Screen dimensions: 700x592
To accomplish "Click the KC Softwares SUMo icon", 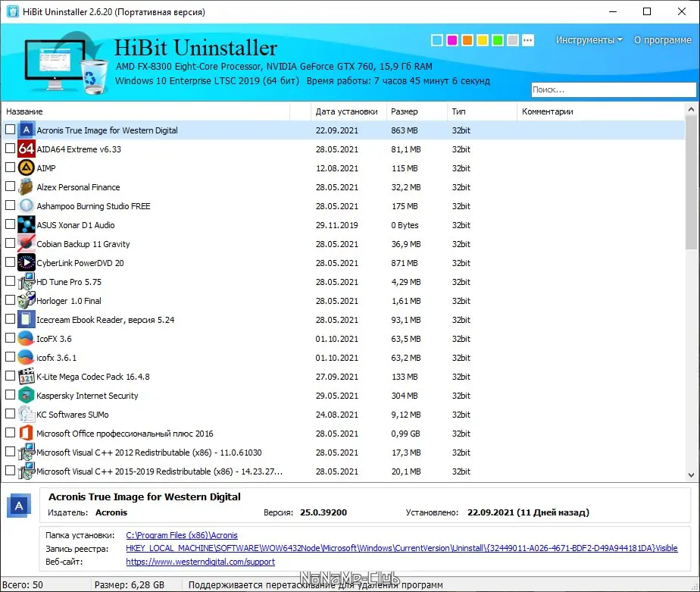I will coord(27,414).
